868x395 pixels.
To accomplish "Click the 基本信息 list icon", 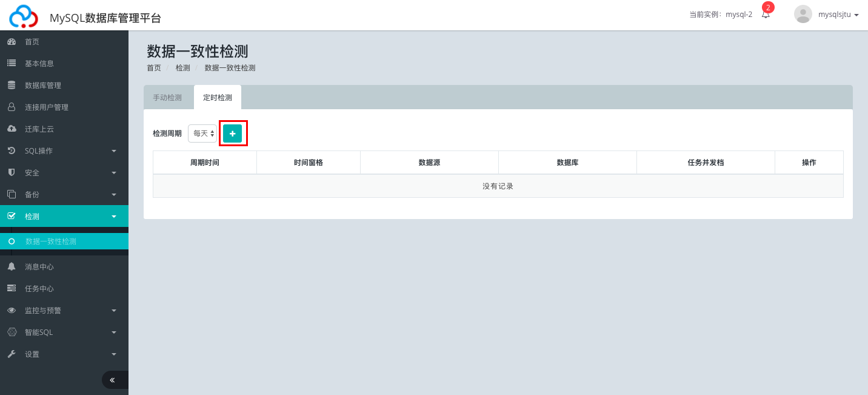I will [11, 63].
